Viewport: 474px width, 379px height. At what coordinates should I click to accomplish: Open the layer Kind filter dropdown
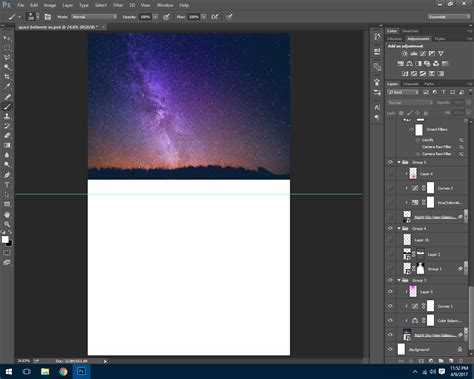coord(403,92)
